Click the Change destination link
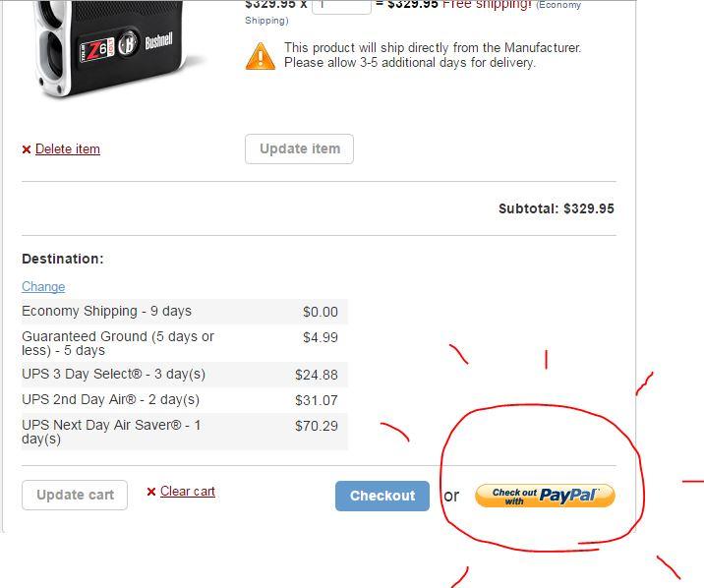This screenshot has height=588, width=704. pyautogui.click(x=43, y=286)
